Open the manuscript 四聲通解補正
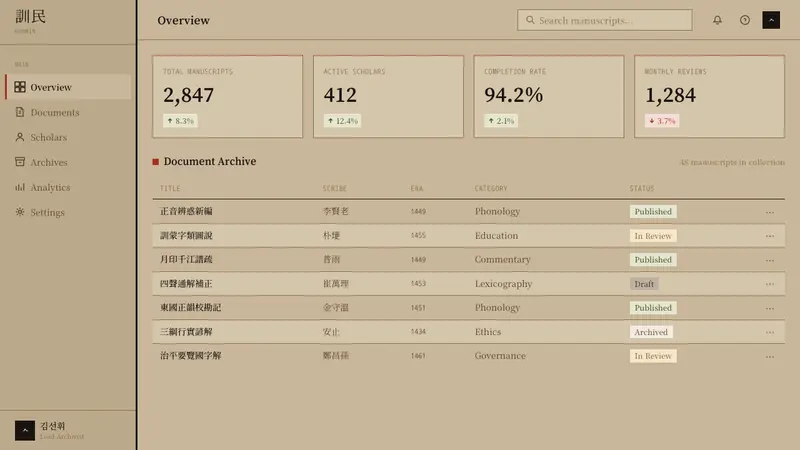The image size is (800, 450). (x=186, y=283)
